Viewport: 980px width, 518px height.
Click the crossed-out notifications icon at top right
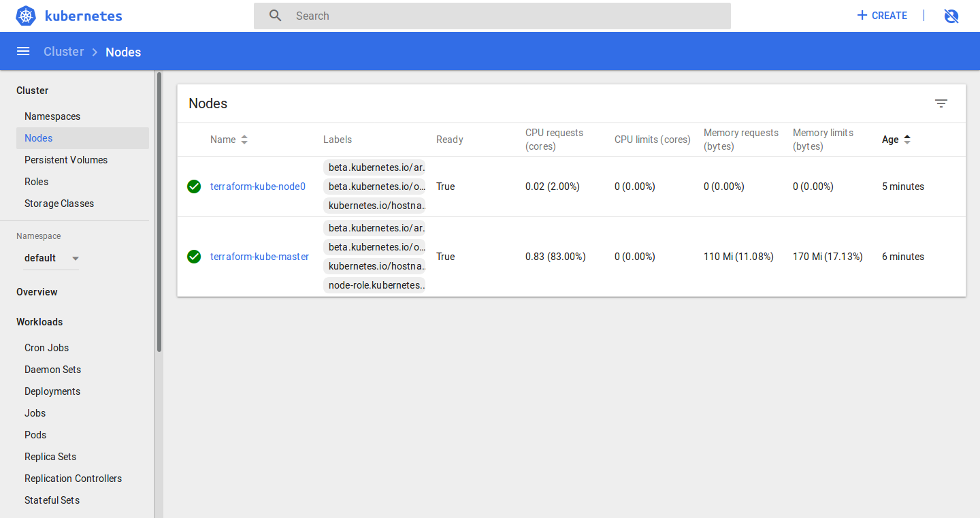pos(951,16)
